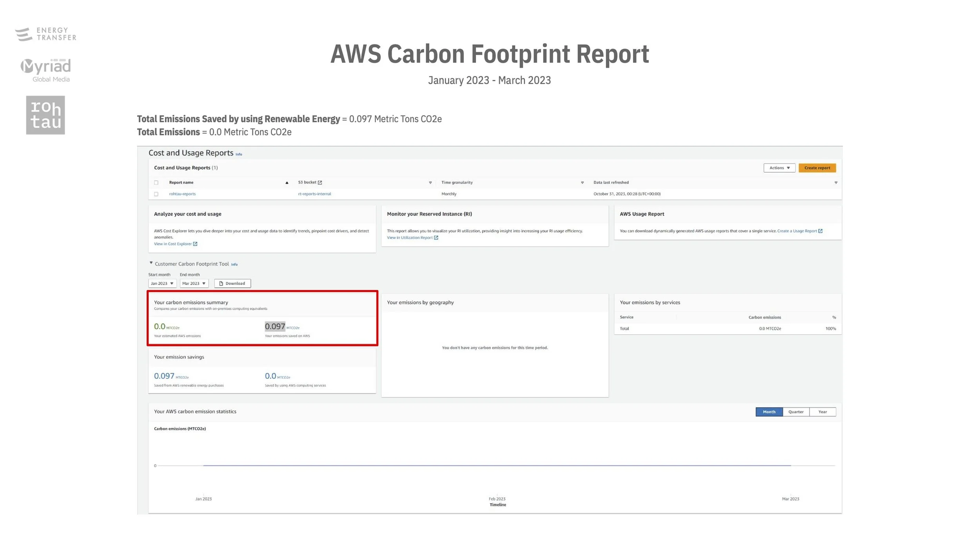Click the S3 bucket external link icon
The image size is (980, 551).
click(x=320, y=183)
